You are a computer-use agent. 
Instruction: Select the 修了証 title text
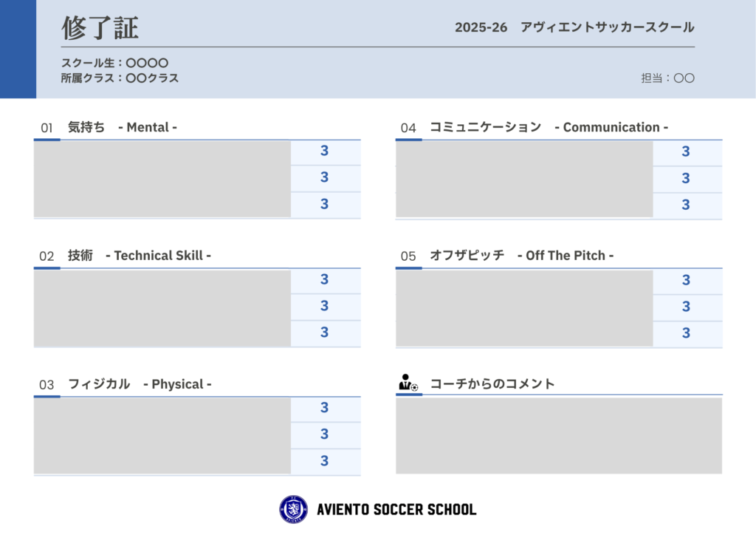tap(100, 28)
